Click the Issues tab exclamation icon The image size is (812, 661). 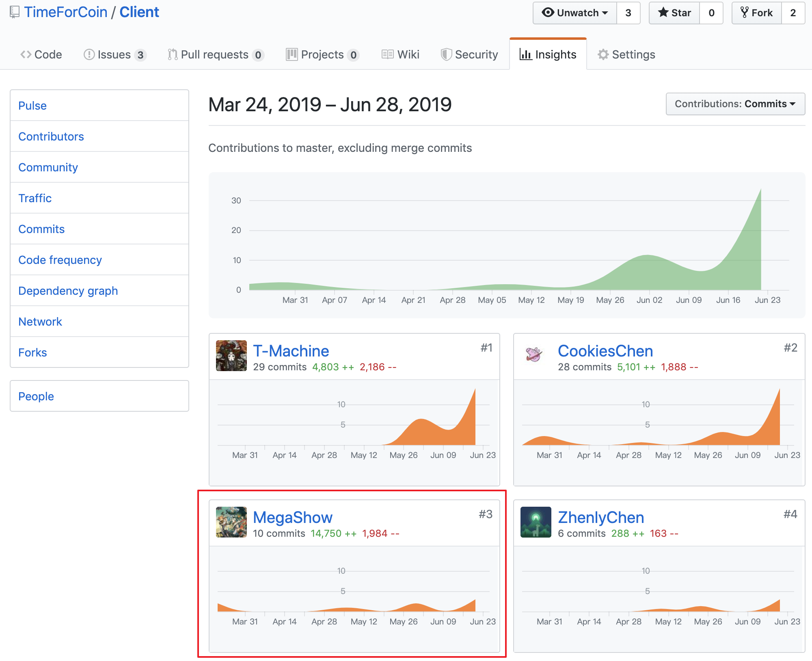89,54
